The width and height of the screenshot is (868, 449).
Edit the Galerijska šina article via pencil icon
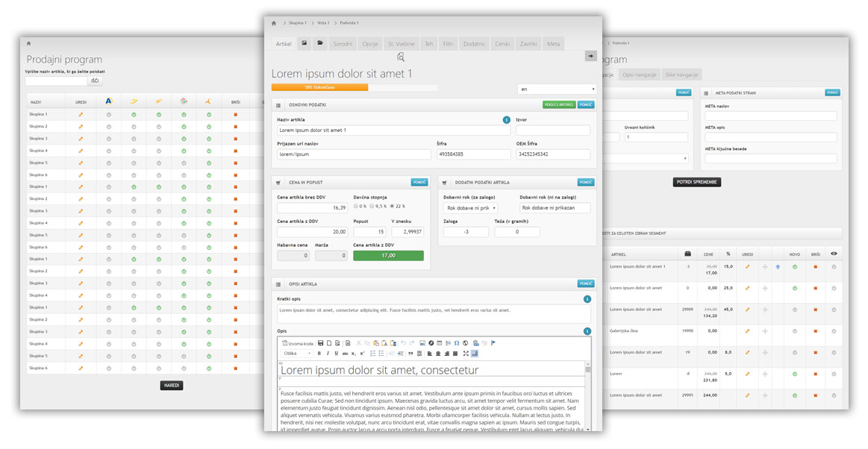pyautogui.click(x=747, y=331)
